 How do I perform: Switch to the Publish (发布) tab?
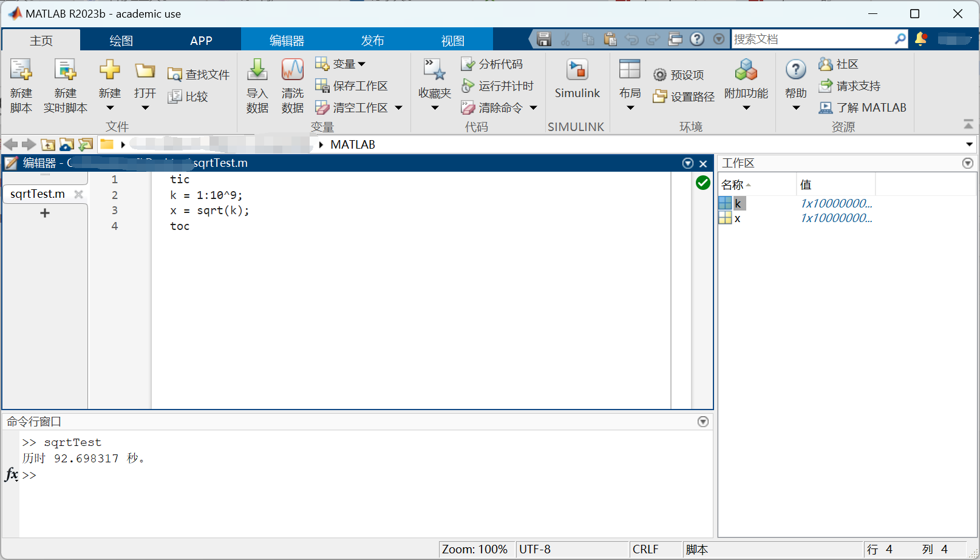[x=372, y=41]
